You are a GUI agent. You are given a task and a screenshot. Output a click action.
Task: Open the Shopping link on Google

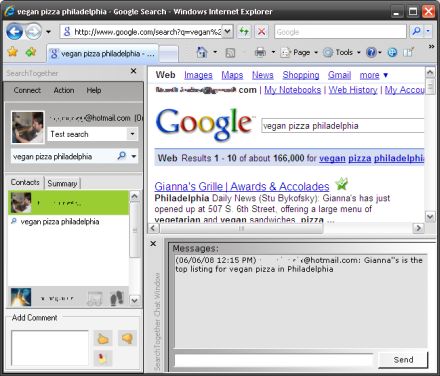(301, 75)
